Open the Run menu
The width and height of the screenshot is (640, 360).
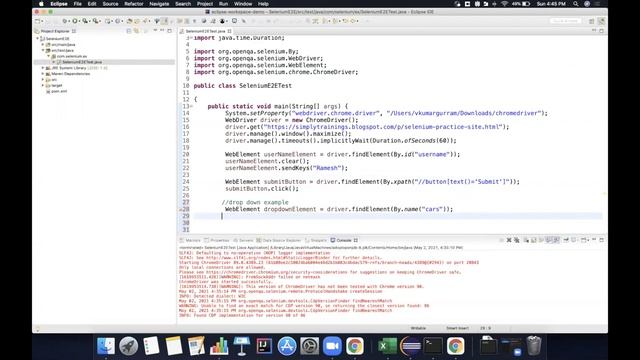coord(223,4)
